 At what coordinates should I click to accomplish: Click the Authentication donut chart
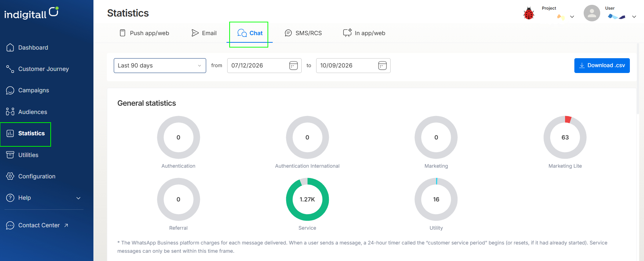(179, 137)
